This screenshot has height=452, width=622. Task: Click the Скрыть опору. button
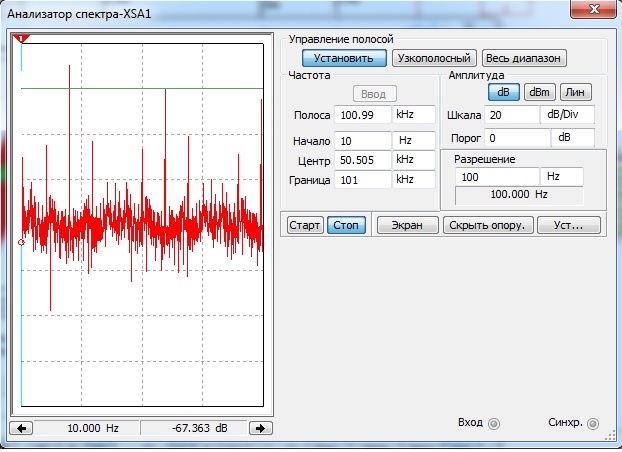pos(488,225)
